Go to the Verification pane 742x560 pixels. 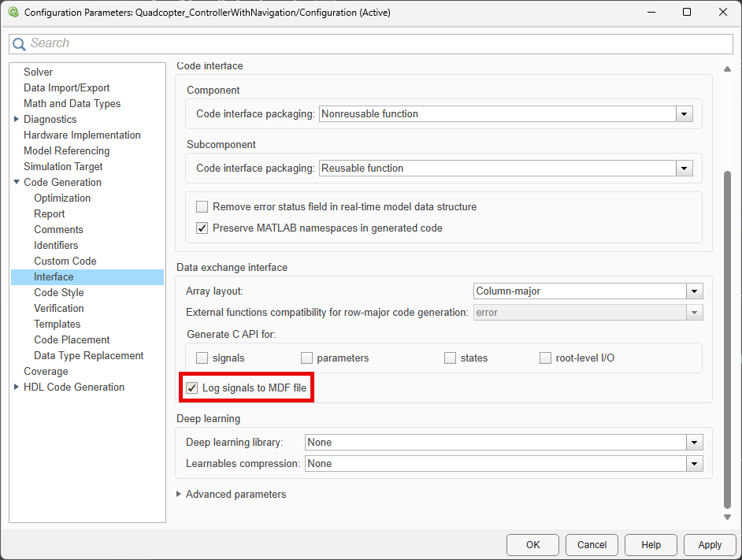click(x=58, y=308)
